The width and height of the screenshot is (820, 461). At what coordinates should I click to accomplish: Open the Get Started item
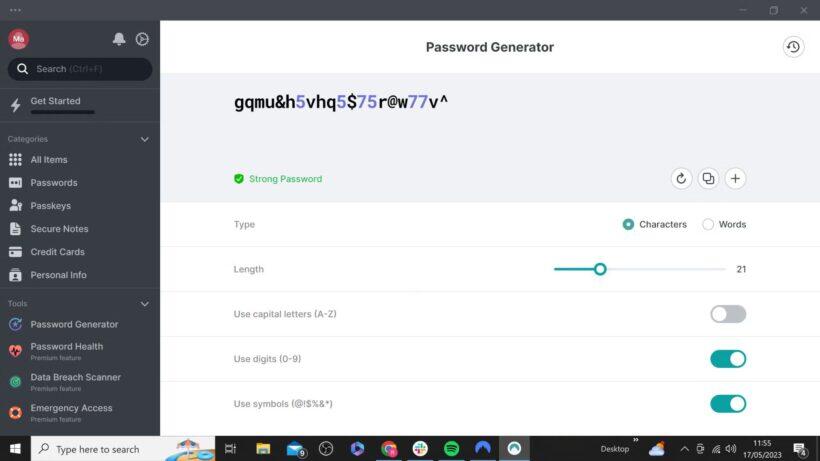80,105
